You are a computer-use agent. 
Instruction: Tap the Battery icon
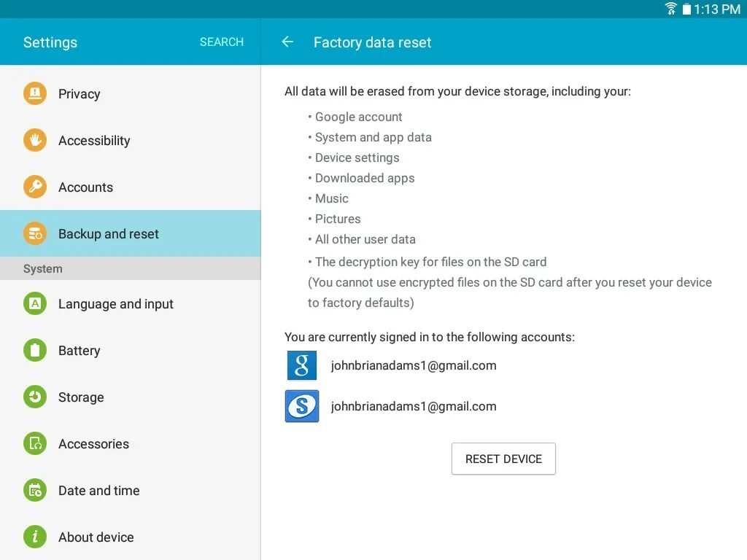pyautogui.click(x=35, y=350)
